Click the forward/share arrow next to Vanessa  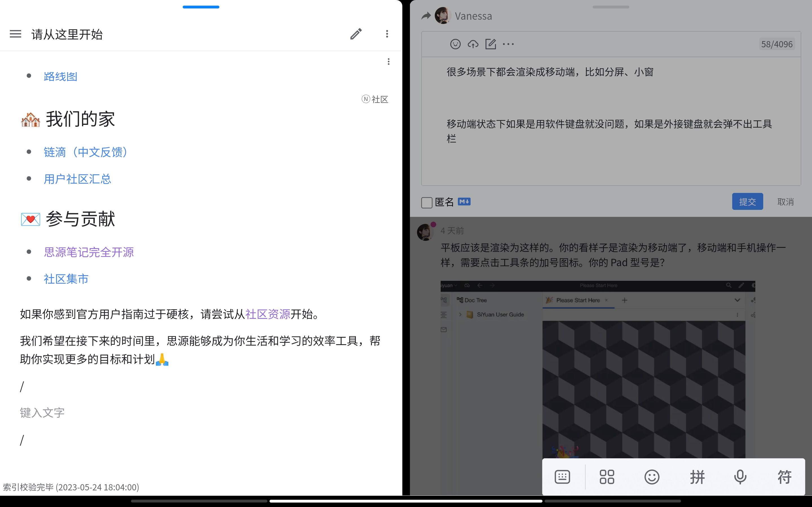425,15
